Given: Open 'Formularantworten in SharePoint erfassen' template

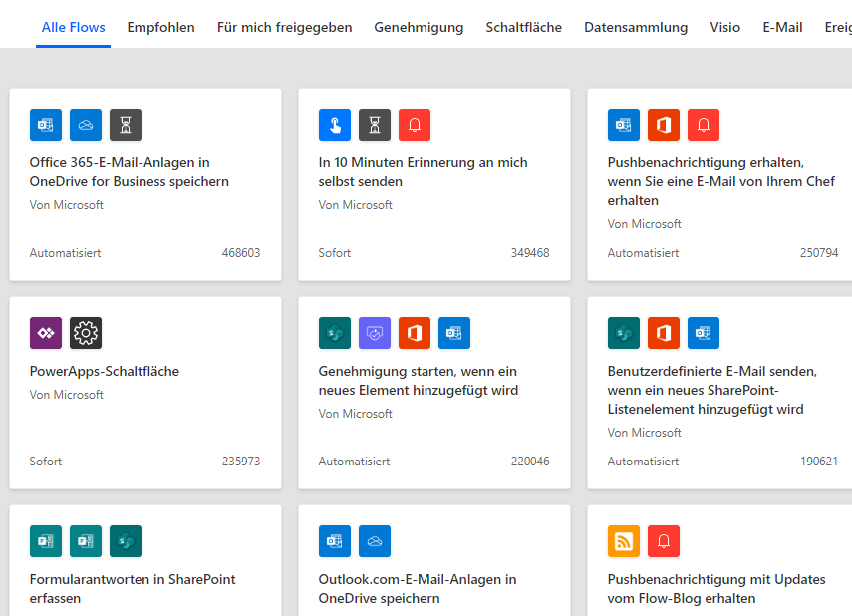Looking at the screenshot, I should [133, 588].
